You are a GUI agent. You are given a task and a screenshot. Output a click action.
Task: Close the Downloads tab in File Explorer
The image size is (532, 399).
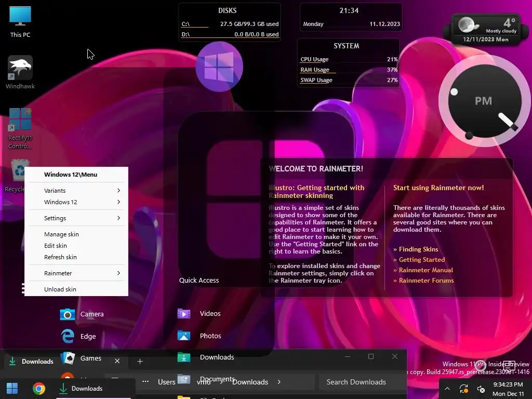(x=117, y=361)
